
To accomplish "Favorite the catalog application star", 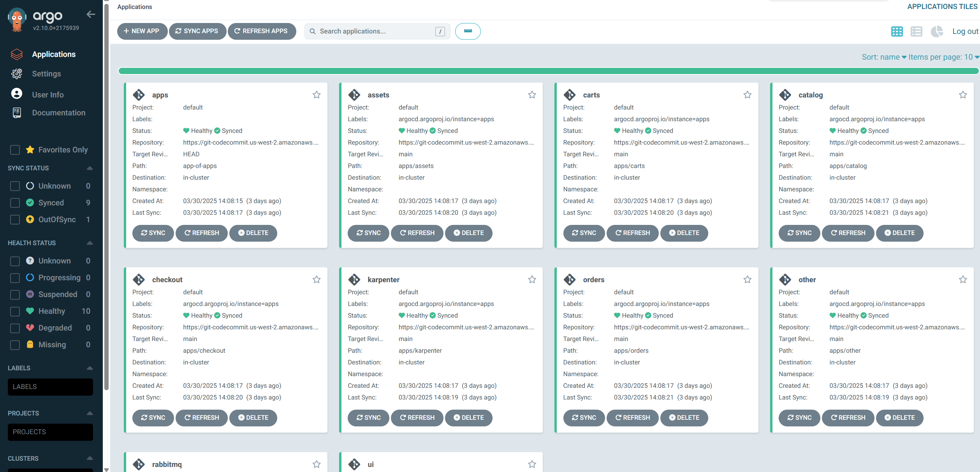I will [x=963, y=95].
